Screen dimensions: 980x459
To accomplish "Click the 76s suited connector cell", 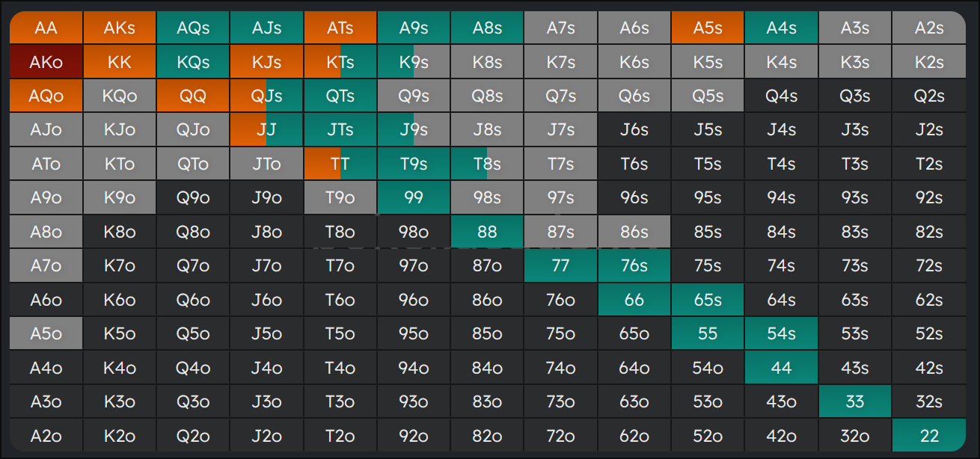I will 634,266.
